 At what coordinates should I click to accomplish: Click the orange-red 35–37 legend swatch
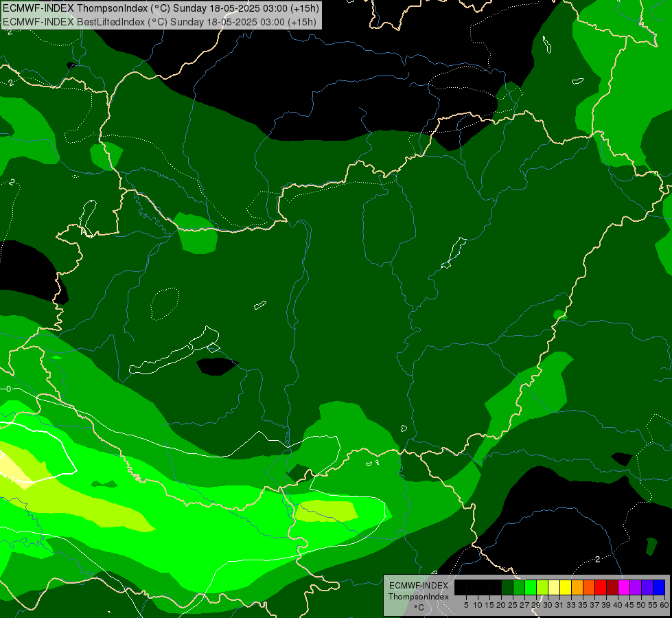coord(589,587)
